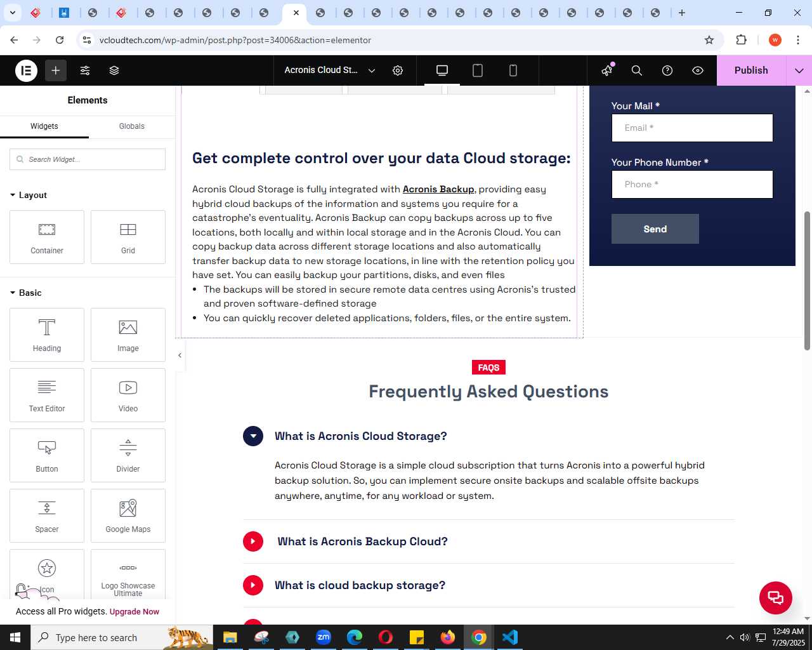
Task: Click the Add Element plus button
Action: pos(56,70)
